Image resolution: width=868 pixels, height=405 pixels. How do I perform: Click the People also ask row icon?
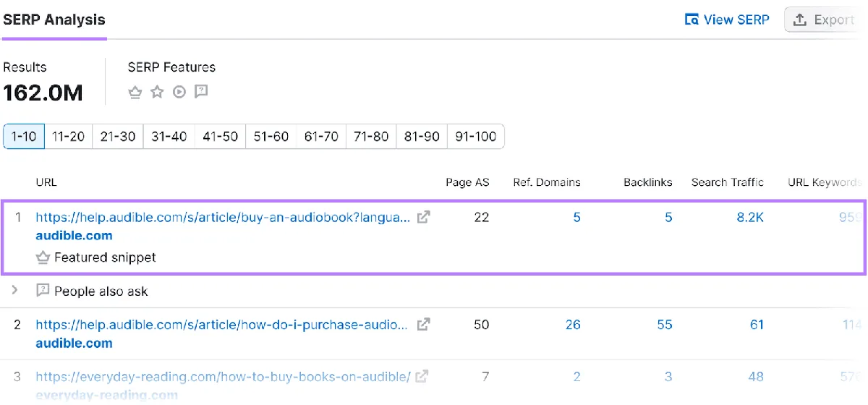[43, 291]
